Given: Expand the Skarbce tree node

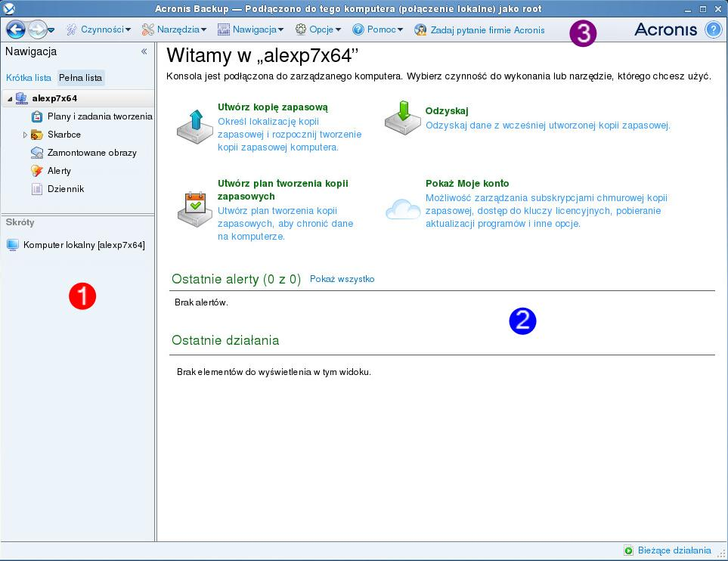Looking at the screenshot, I should pos(25,135).
